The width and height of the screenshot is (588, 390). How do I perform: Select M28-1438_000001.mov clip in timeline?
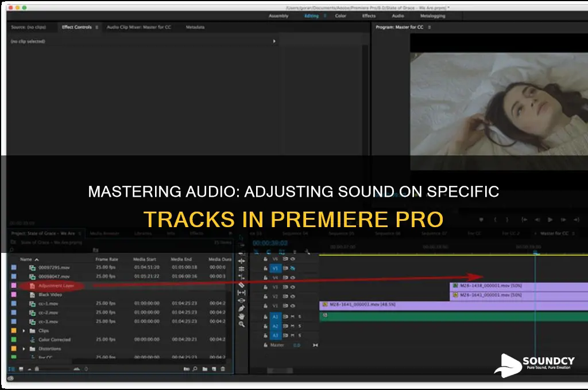(x=519, y=286)
